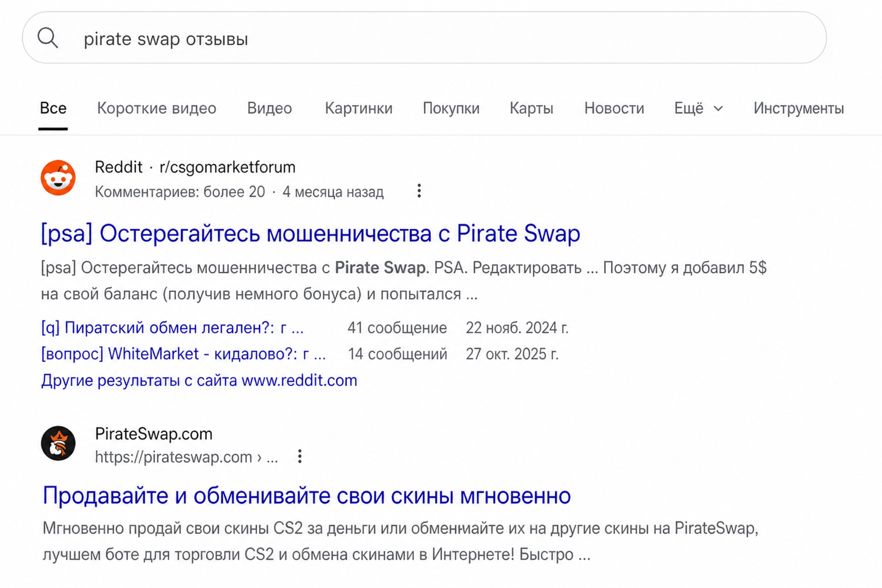Click the Reddit logo icon
This screenshot has height=588, width=882.
(x=58, y=178)
